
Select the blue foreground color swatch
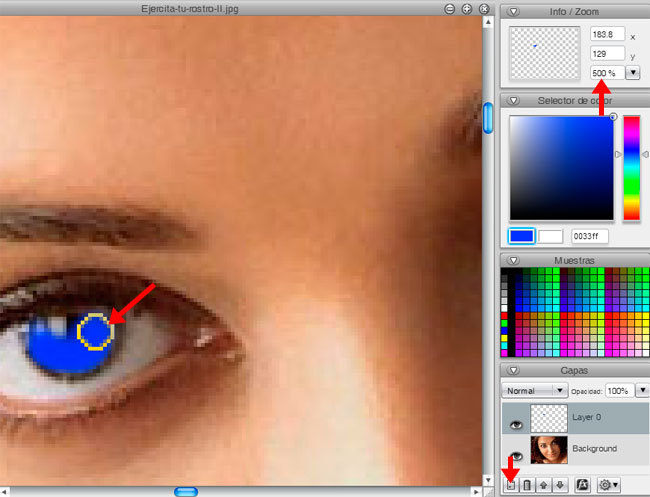click(521, 236)
